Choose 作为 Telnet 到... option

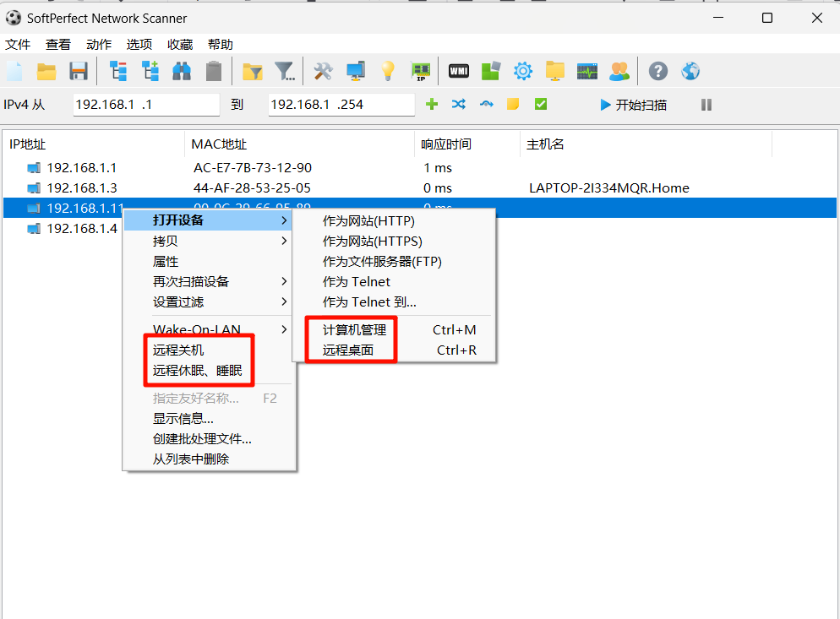(x=394, y=302)
